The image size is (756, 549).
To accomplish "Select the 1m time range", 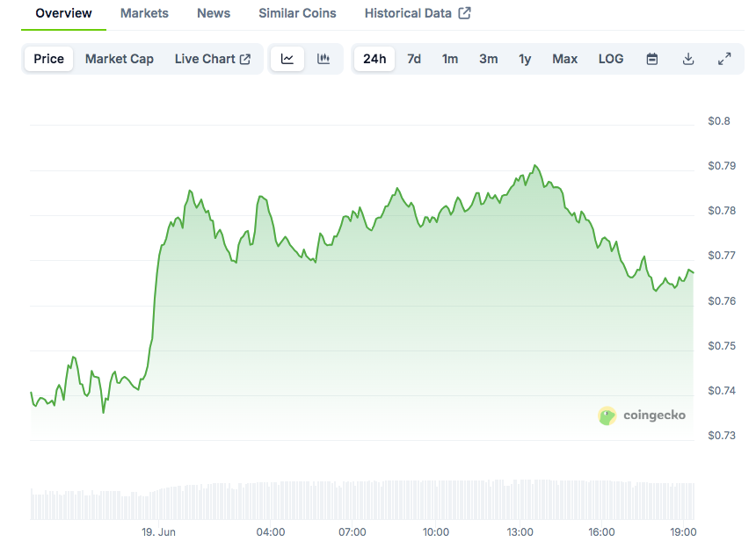I will click(x=450, y=59).
